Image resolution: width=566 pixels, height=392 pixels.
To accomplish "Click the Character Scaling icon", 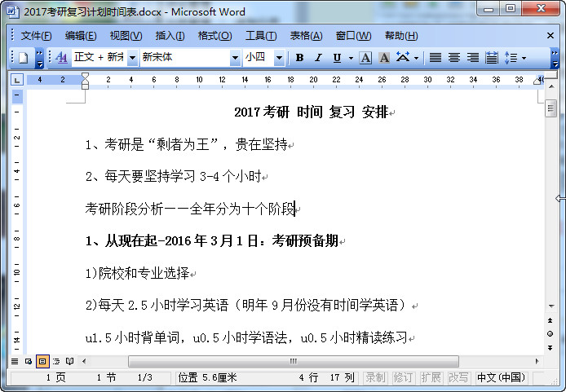I will (x=403, y=58).
